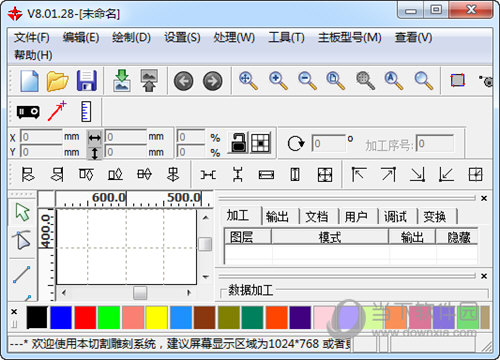
Task: Click the grid-pattern magnifier zoom icon
Action: pos(365,81)
